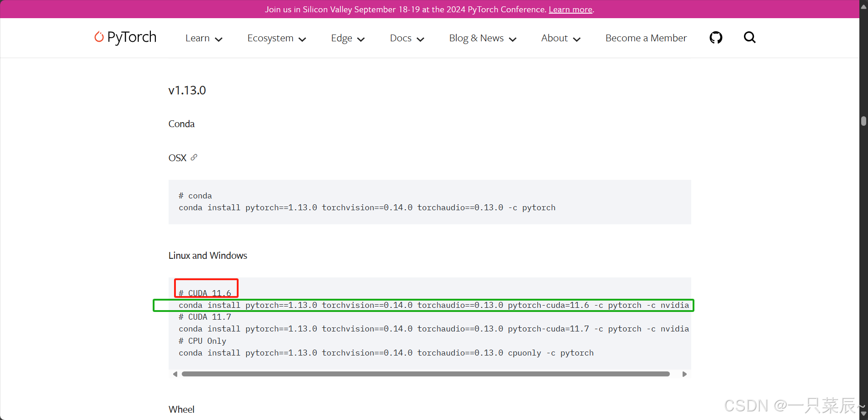Image resolution: width=868 pixels, height=420 pixels.
Task: Click the OSX heading text
Action: [x=177, y=158]
